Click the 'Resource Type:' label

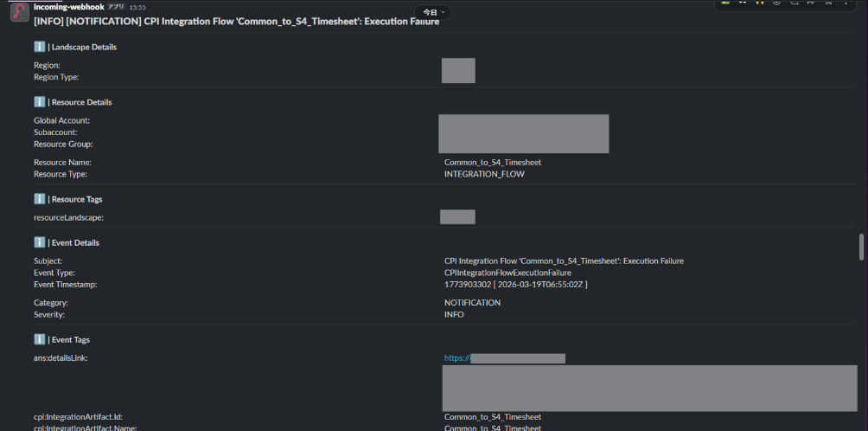[61, 174]
